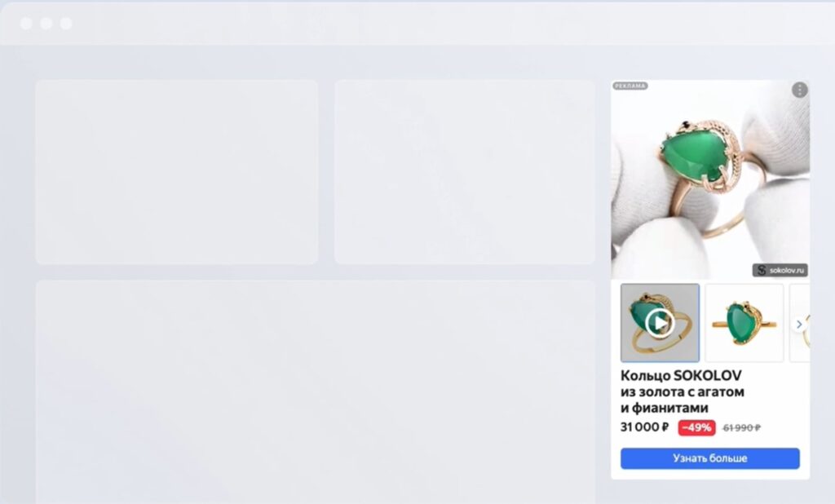Click the crossed-out 61 990 ₽ old price
This screenshot has height=504, width=835.
click(742, 428)
